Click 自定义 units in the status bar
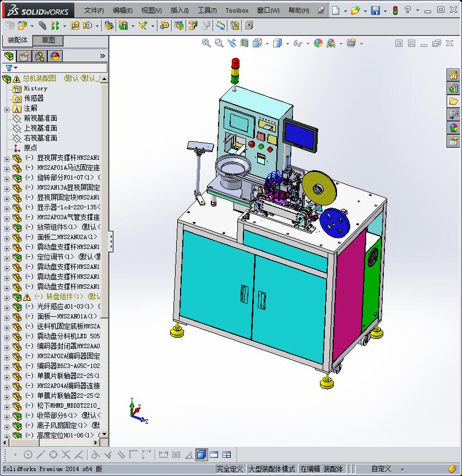The width and height of the screenshot is (462, 476). (x=381, y=469)
